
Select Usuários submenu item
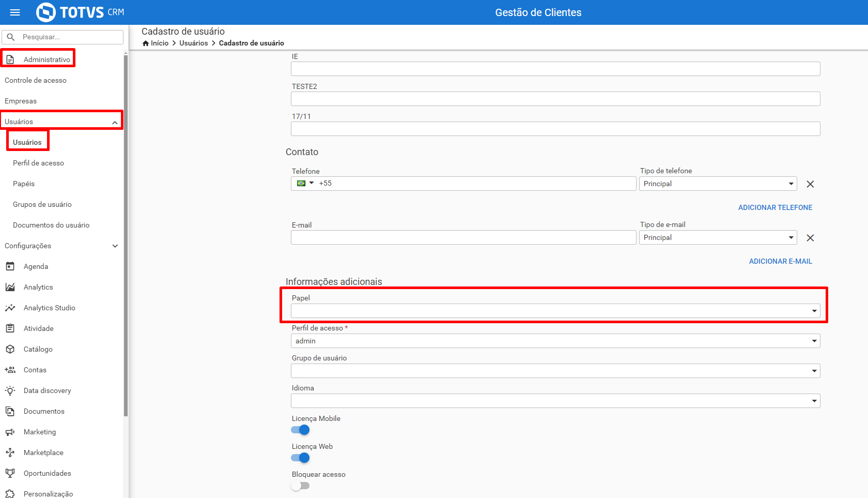(27, 142)
